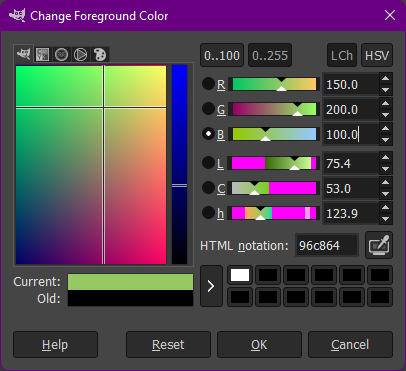Image resolution: width=406 pixels, height=371 pixels.
Task: Increase the C value with its up arrow
Action: [x=386, y=183]
